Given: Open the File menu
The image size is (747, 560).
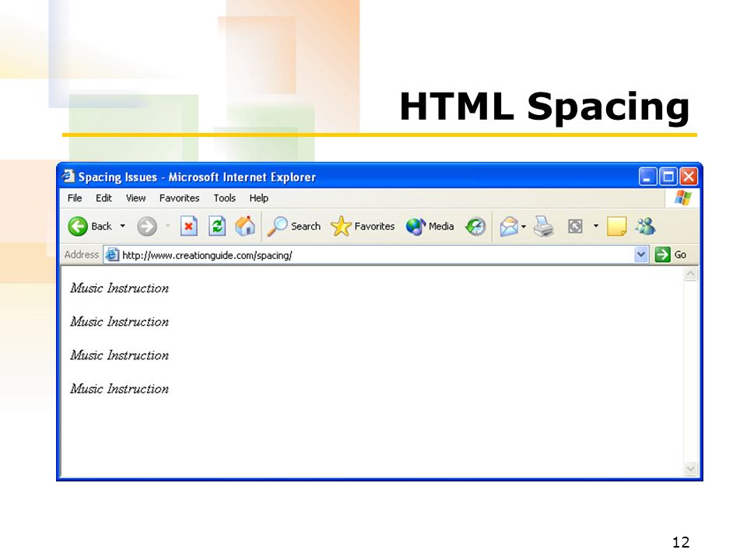Looking at the screenshot, I should pos(75,198).
